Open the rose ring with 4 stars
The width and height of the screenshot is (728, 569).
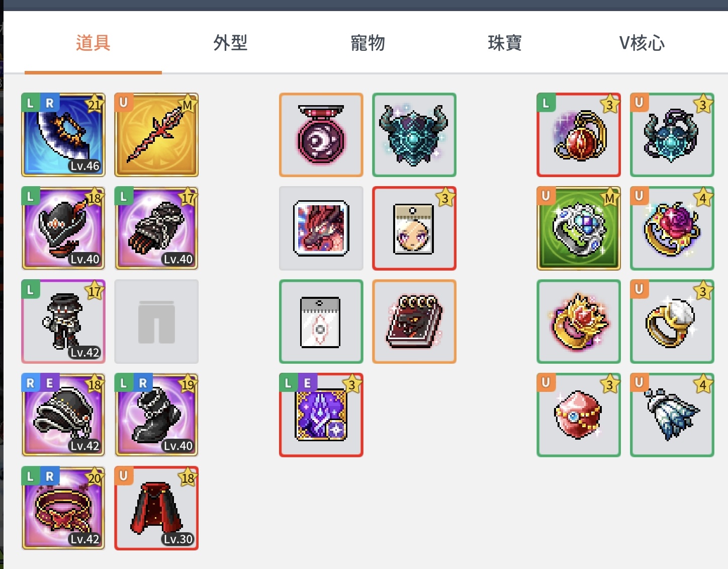tap(672, 228)
